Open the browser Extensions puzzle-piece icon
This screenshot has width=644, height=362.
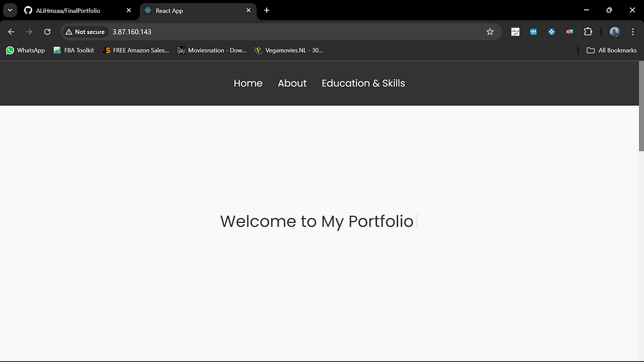(588, 32)
